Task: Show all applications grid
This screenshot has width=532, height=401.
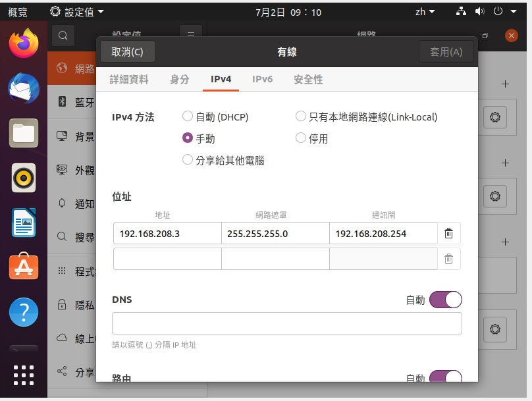Action: pos(24,375)
